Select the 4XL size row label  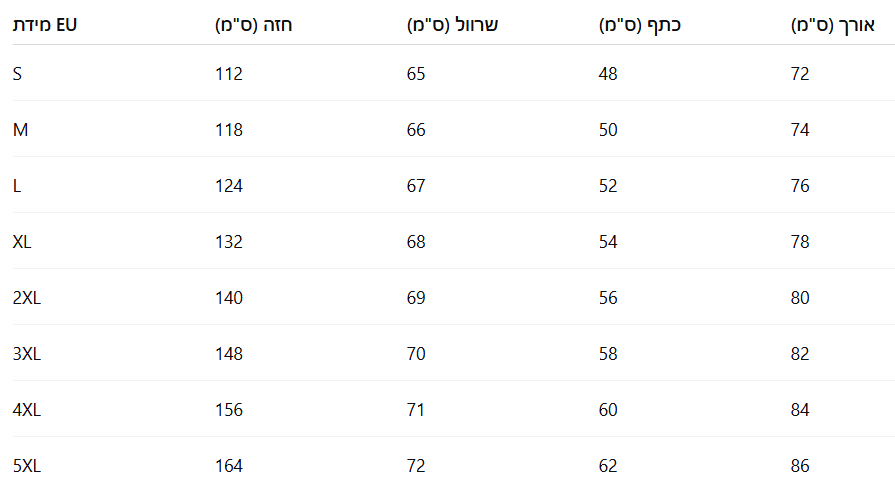pyautogui.click(x=27, y=410)
